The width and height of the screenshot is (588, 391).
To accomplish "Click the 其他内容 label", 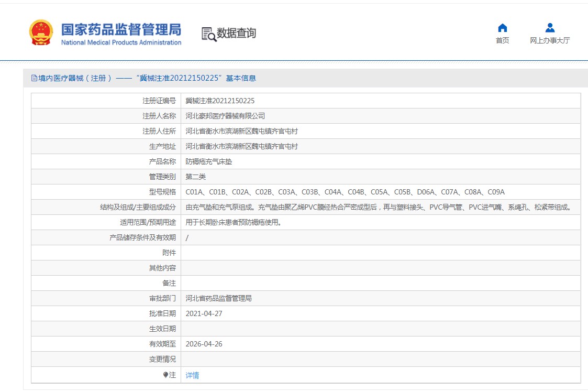I will click(162, 268).
